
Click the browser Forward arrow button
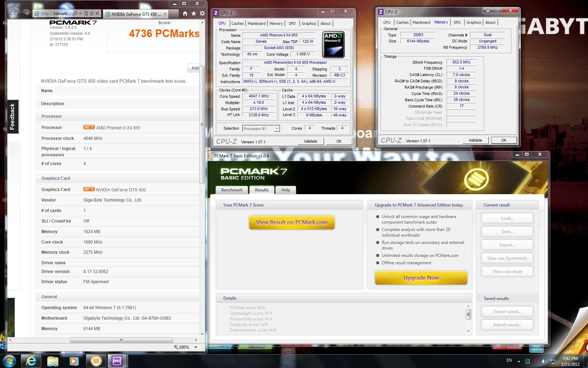[26, 13]
